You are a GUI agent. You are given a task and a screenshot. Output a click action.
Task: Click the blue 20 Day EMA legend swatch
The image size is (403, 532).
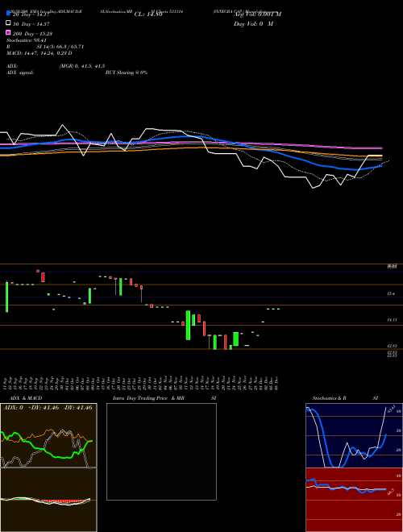pos(8,14)
